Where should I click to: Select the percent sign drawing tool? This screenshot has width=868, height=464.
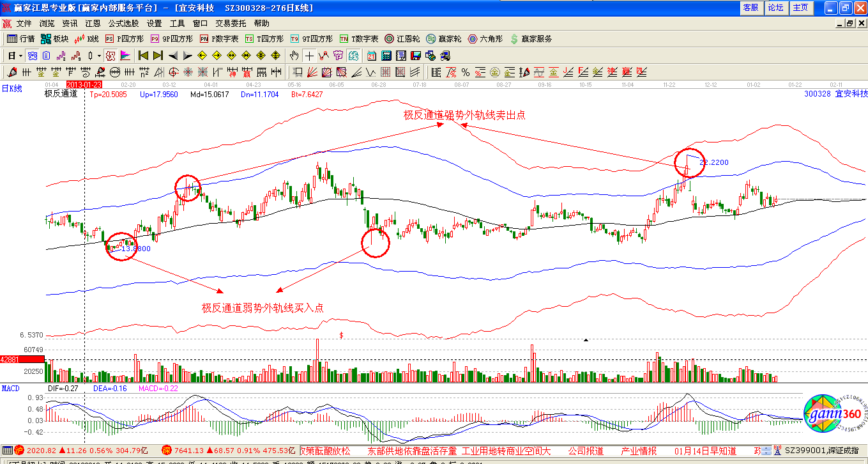[465, 72]
